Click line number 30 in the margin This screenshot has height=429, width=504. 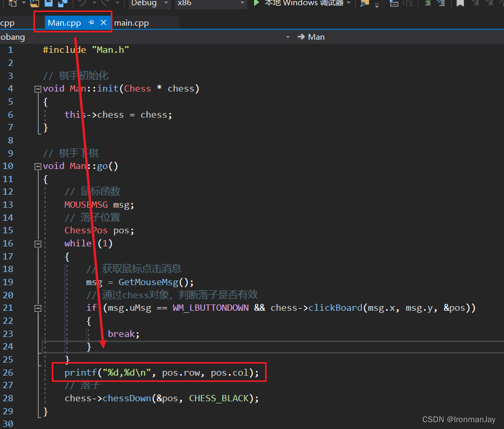tap(8, 424)
